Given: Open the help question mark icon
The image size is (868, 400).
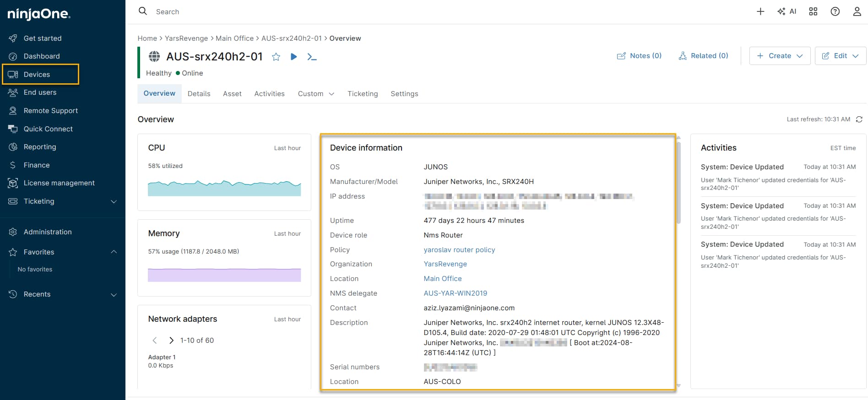Looking at the screenshot, I should point(835,11).
